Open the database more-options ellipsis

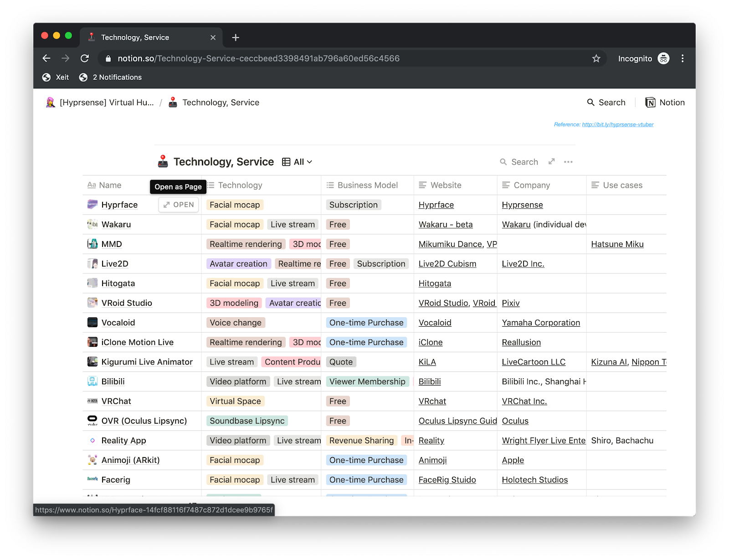pos(568,162)
